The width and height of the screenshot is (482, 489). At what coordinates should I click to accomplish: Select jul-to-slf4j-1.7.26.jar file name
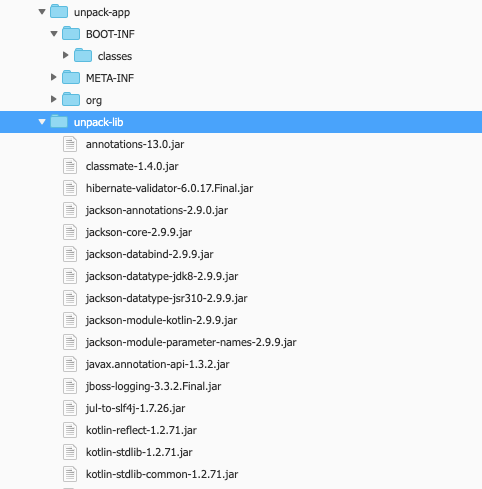(136, 408)
